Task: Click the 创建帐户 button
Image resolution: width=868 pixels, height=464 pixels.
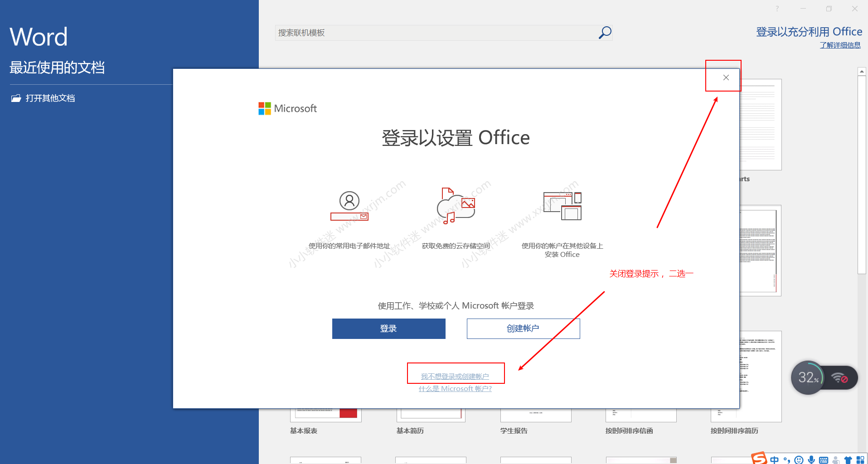Action: 523,329
